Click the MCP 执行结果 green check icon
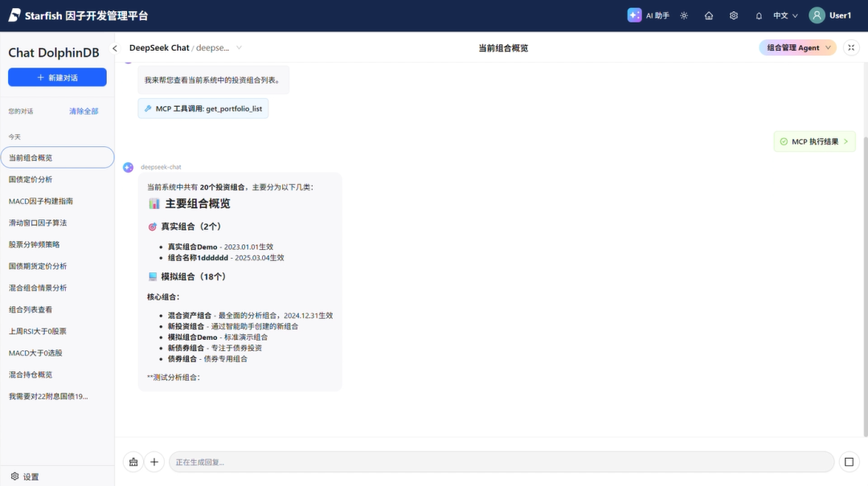 (x=784, y=141)
